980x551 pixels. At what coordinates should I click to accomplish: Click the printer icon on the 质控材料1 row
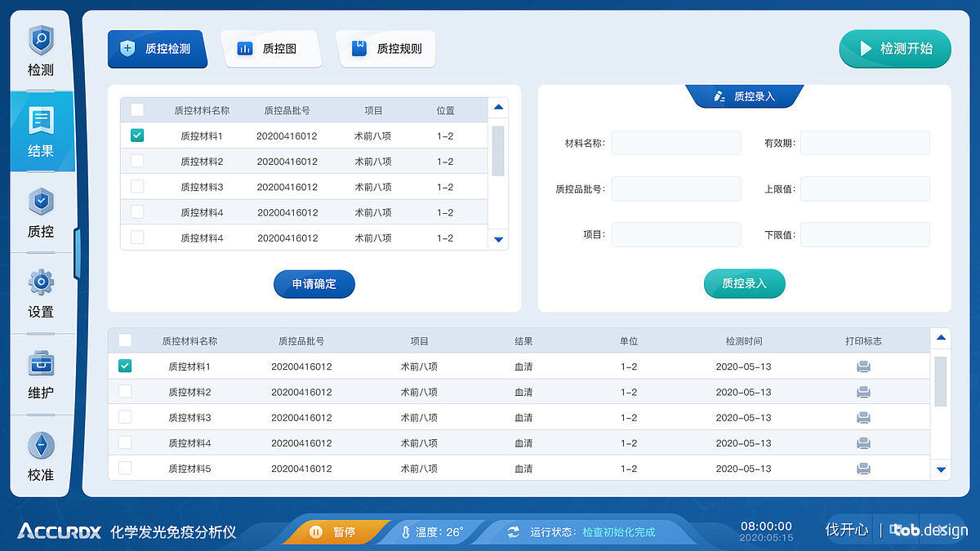[863, 367]
